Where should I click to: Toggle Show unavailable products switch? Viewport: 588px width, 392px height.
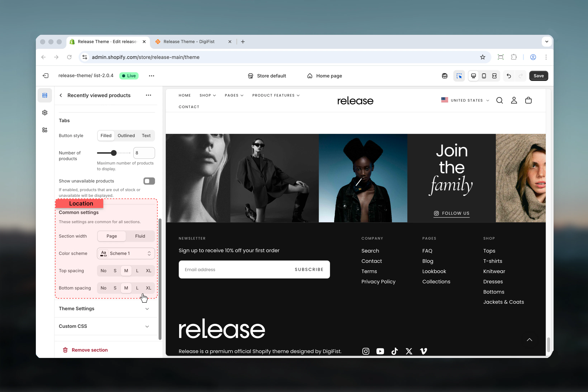(x=149, y=181)
